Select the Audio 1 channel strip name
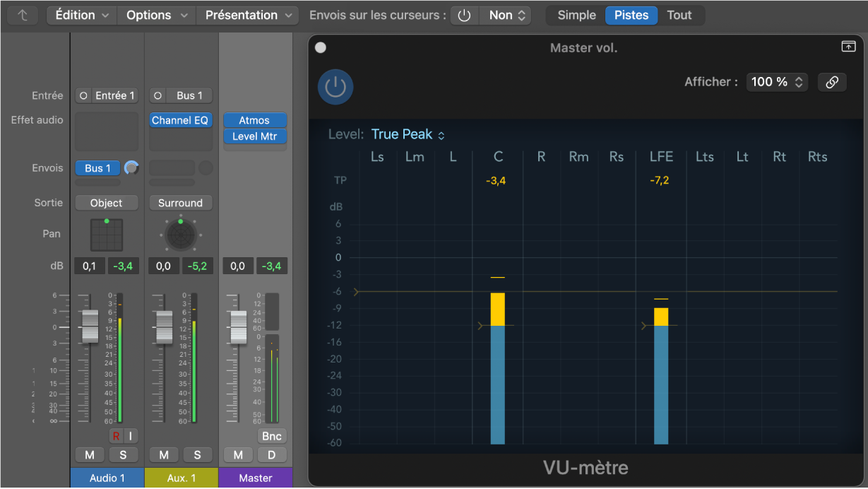 pos(107,478)
